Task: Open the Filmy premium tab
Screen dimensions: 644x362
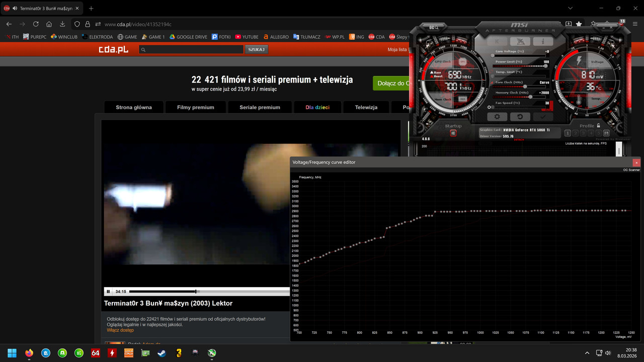Action: (196, 107)
